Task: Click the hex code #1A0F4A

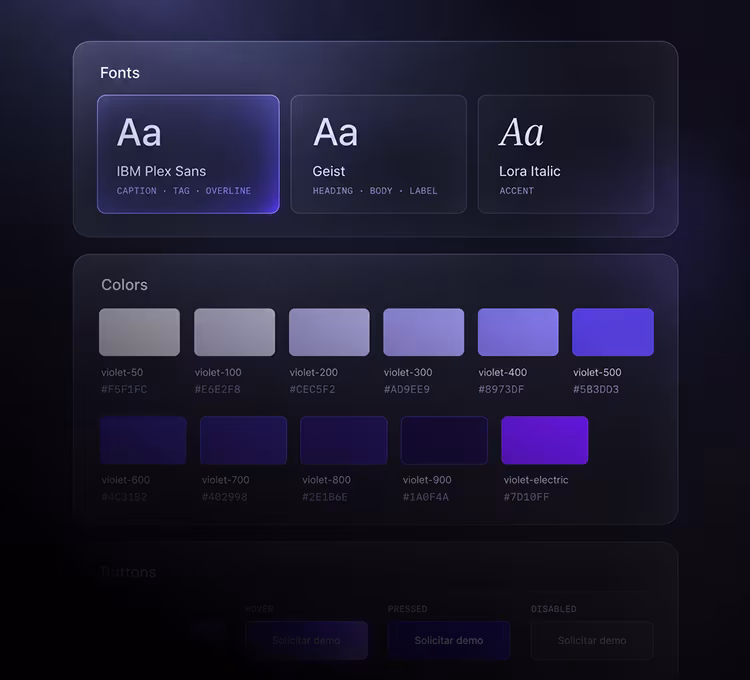Action: pos(426,497)
